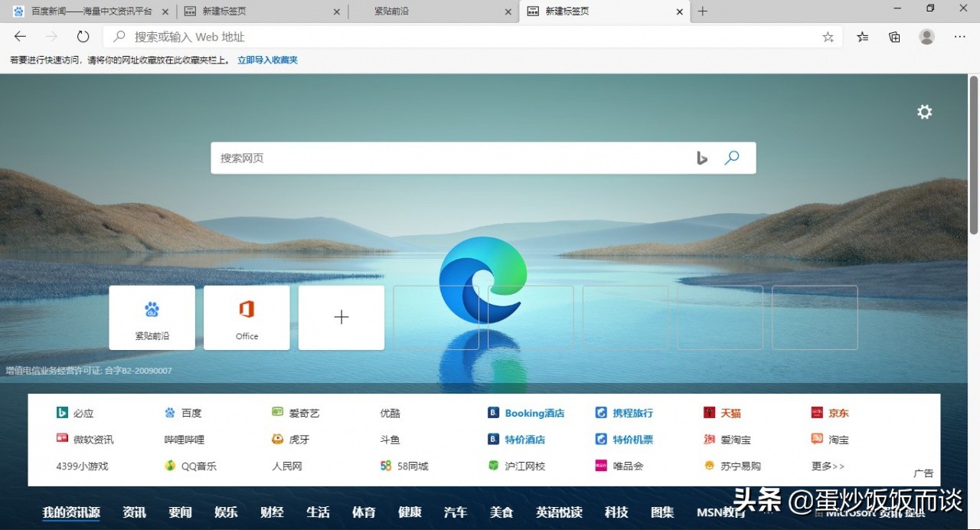Add this page to favorites with the star
Viewport: 980px width, 530px height.
tap(828, 36)
